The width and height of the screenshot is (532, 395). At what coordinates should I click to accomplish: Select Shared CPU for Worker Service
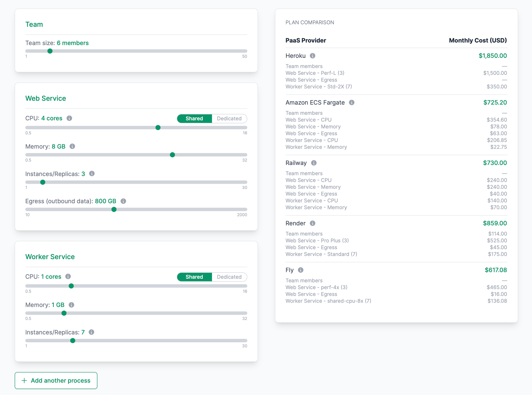[x=194, y=277]
